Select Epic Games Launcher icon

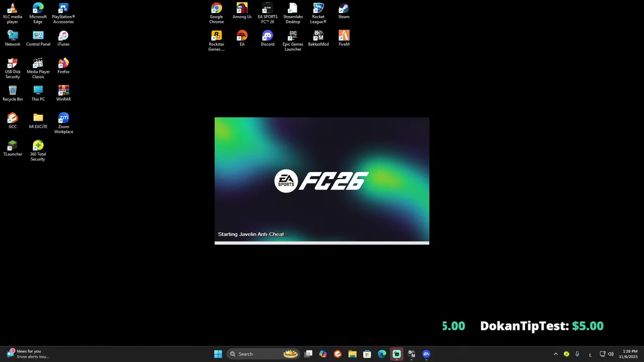pyautogui.click(x=293, y=41)
